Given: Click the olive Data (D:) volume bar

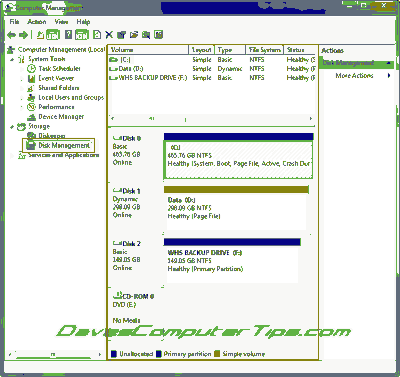Looking at the screenshot, I should coord(236,190).
